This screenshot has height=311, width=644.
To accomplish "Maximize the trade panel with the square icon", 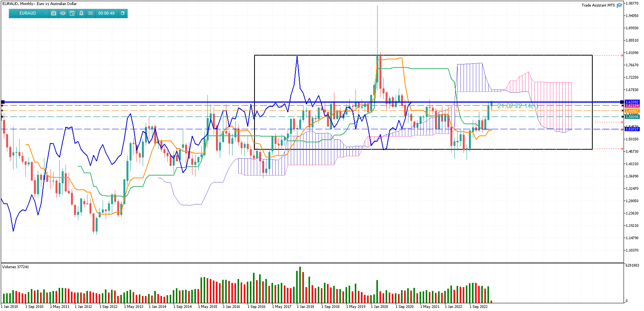I will [x=123, y=13].
